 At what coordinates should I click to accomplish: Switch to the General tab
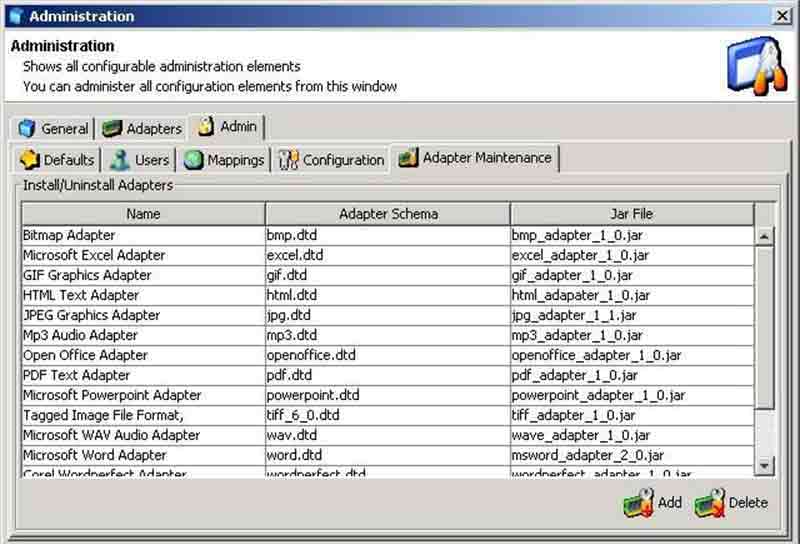53,129
